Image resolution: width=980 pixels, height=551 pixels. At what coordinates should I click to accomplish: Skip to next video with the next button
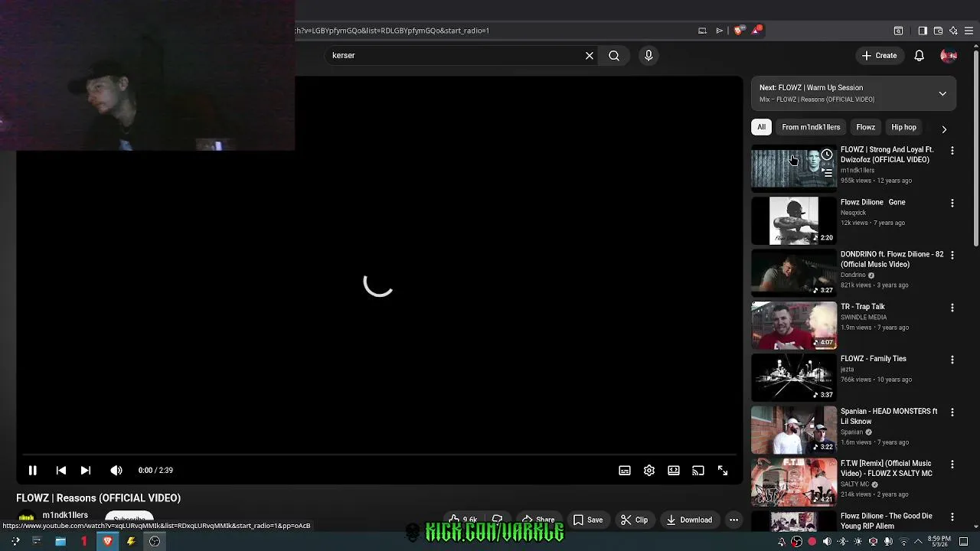[86, 471]
